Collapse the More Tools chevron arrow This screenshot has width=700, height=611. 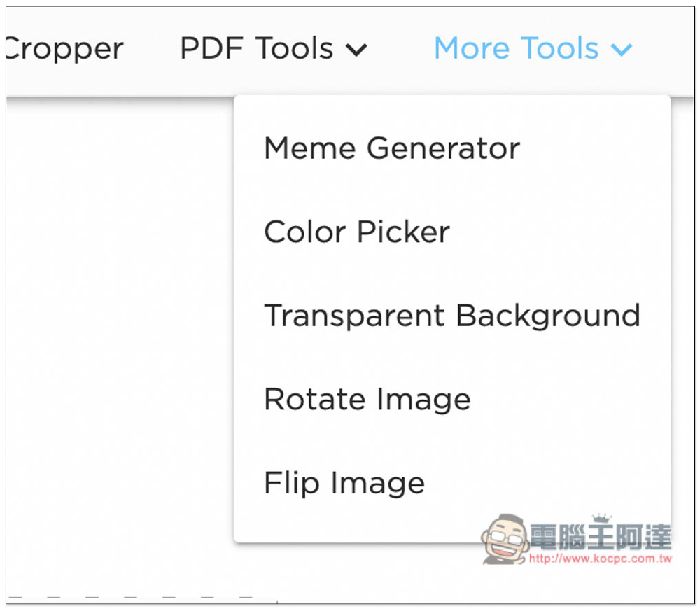(622, 50)
